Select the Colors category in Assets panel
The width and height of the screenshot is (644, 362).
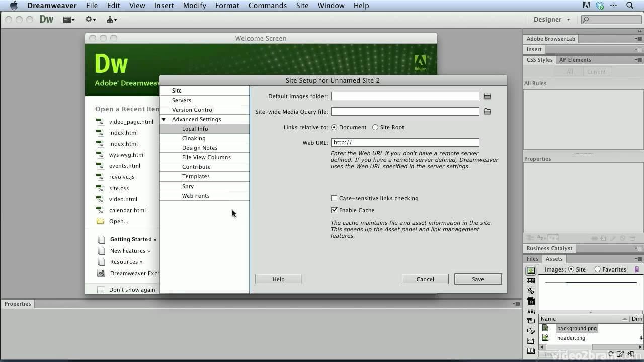531,281
